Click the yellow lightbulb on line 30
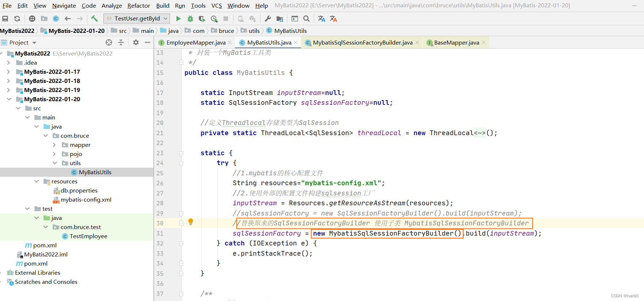The image size is (644, 301). click(x=190, y=222)
